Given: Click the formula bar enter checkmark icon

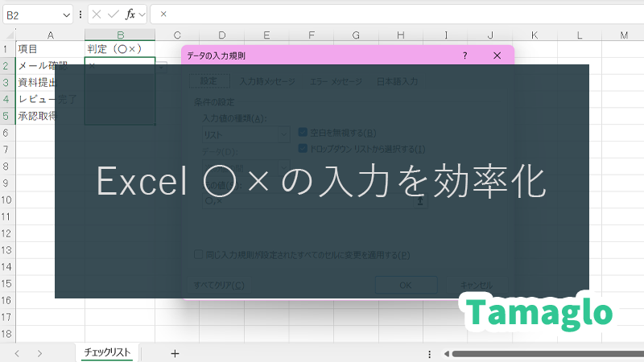Looking at the screenshot, I should click(x=113, y=14).
